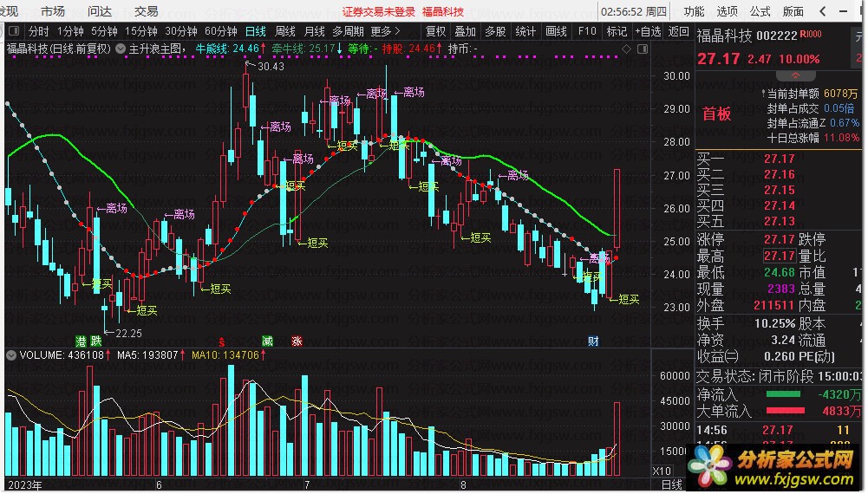Click the green 减 event marker
The height and width of the screenshot is (494, 868).
click(x=267, y=341)
